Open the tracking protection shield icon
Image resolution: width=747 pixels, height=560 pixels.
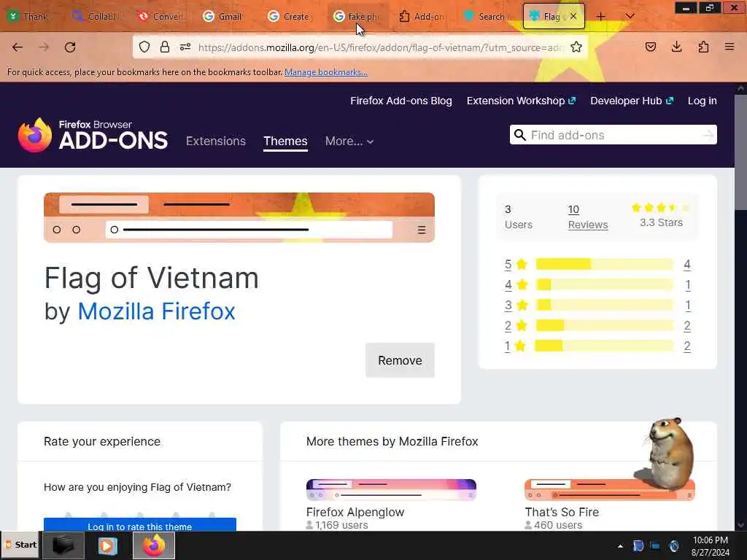144,47
